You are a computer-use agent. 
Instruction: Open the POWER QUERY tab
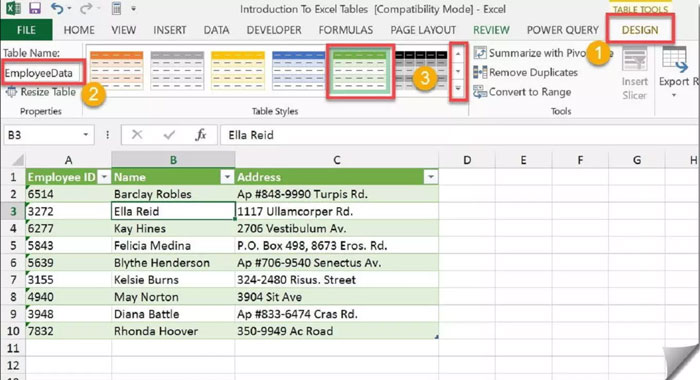562,30
